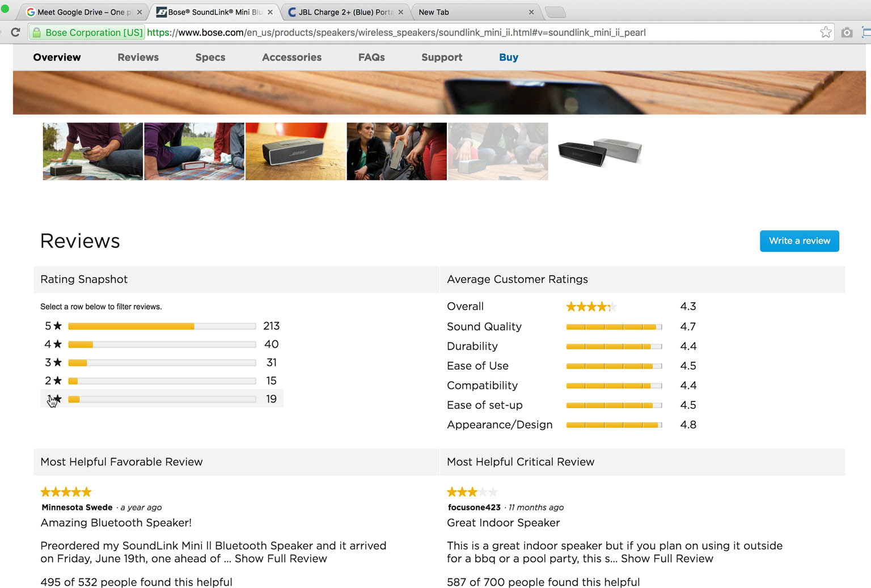Click the '587 of 700 people found this helpful' text
871x588 pixels.
click(x=543, y=582)
